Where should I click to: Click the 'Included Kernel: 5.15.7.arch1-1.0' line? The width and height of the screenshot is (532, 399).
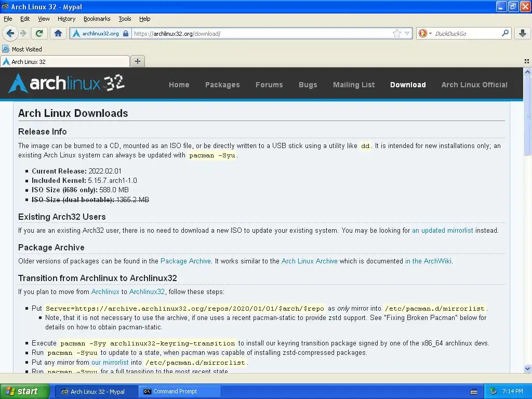coord(84,180)
